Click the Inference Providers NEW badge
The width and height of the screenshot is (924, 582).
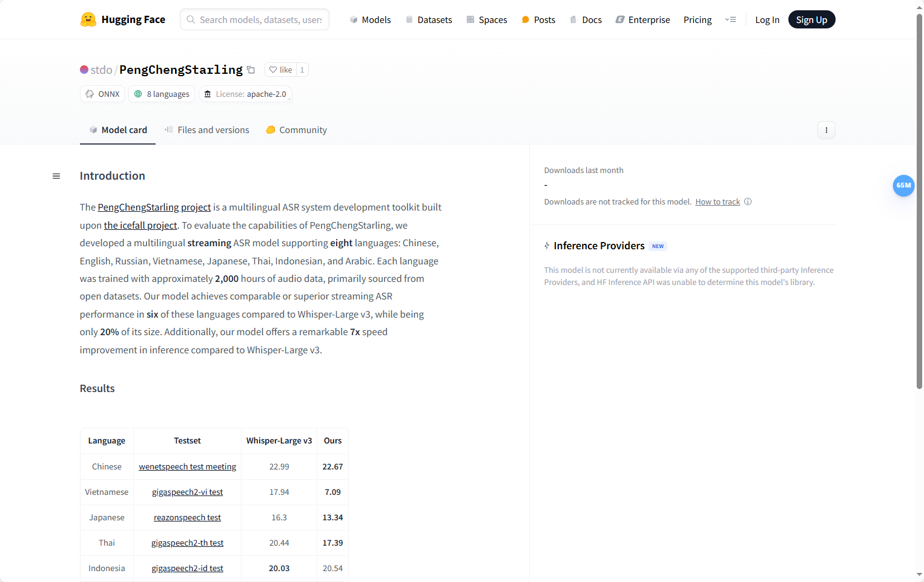click(658, 246)
